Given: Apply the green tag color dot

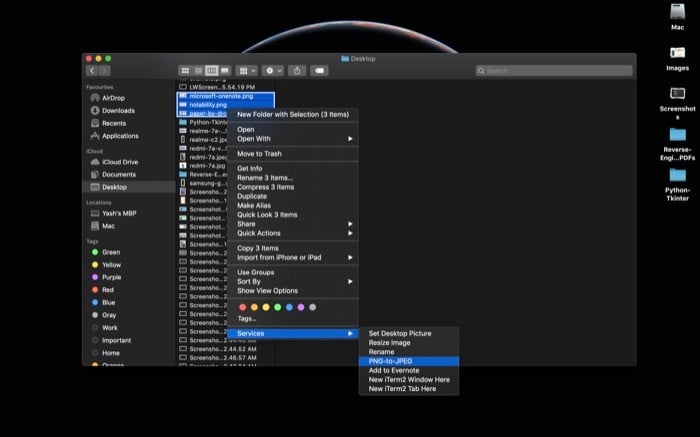Looking at the screenshot, I should tap(277, 307).
